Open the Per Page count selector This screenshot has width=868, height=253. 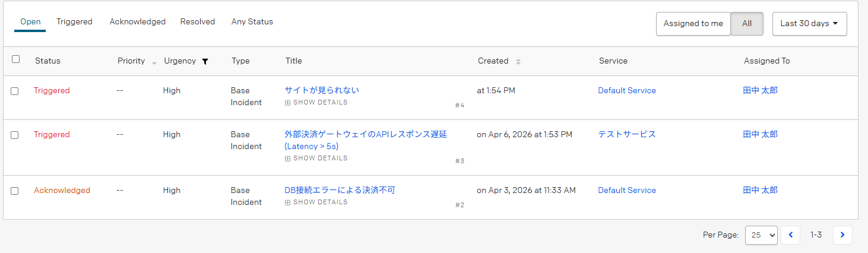click(x=761, y=235)
